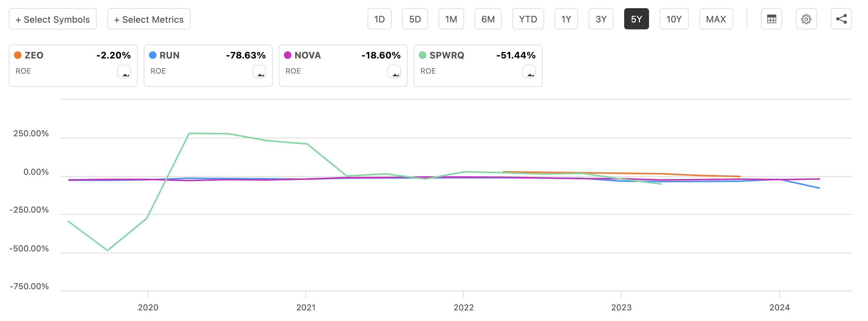Click the orange ZEO series color dot
This screenshot has width=868, height=321.
18,55
